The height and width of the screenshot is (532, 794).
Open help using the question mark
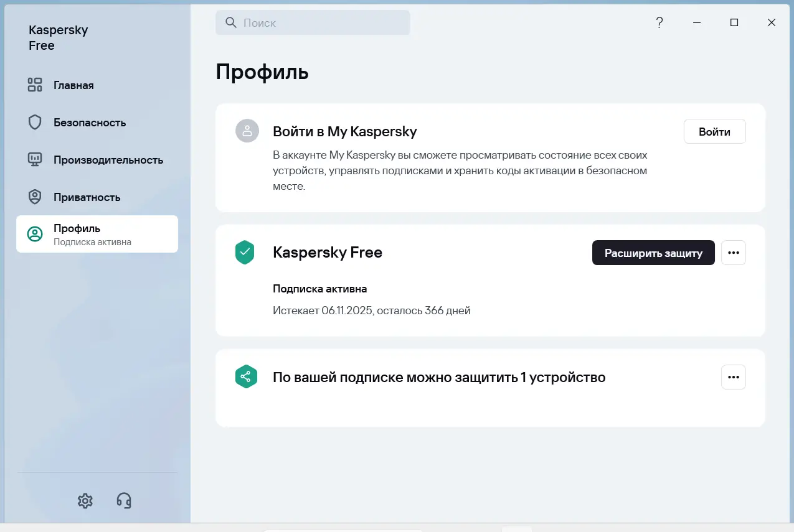click(659, 22)
